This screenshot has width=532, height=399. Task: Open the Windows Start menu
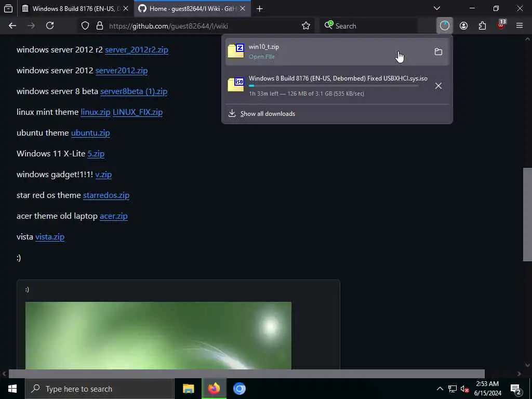tap(12, 389)
